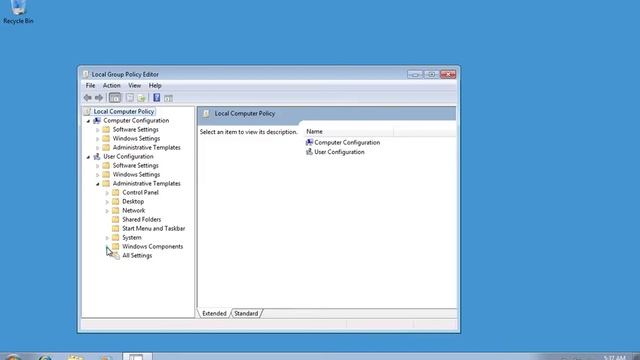Click the Forward arrow toolbar icon
Viewport: 640px width, 360px height.
point(99,98)
